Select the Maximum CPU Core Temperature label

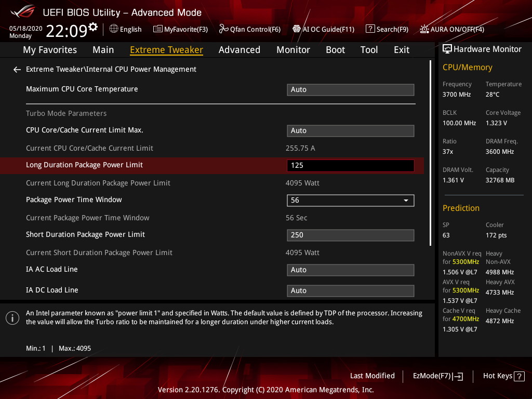[x=82, y=89]
